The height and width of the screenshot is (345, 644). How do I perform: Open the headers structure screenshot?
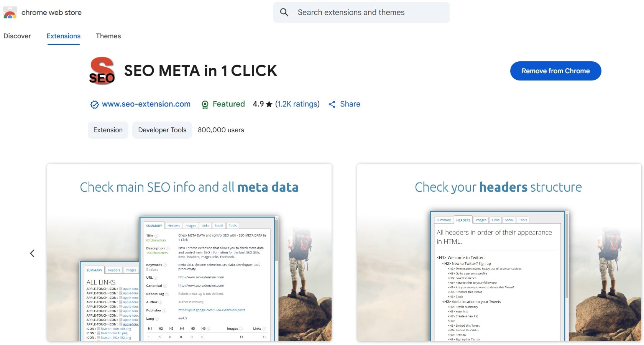498,253
